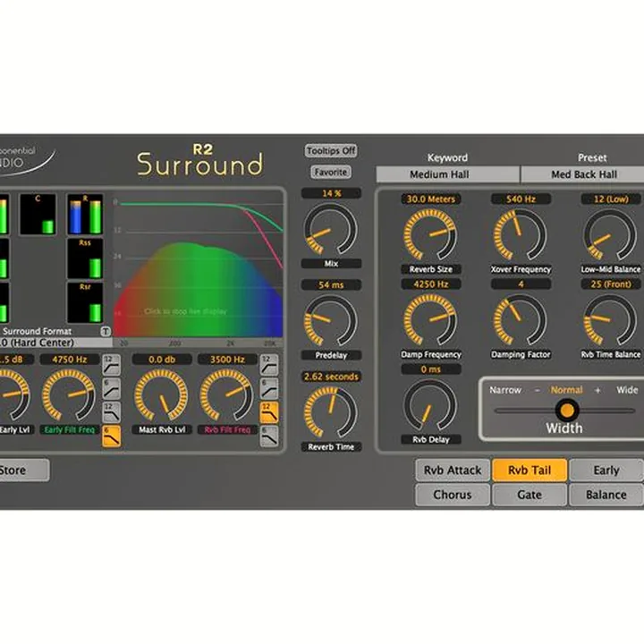Open the Preset dropdown showing Med Back Hall
Viewport: 644px width, 644px height.
(582, 174)
